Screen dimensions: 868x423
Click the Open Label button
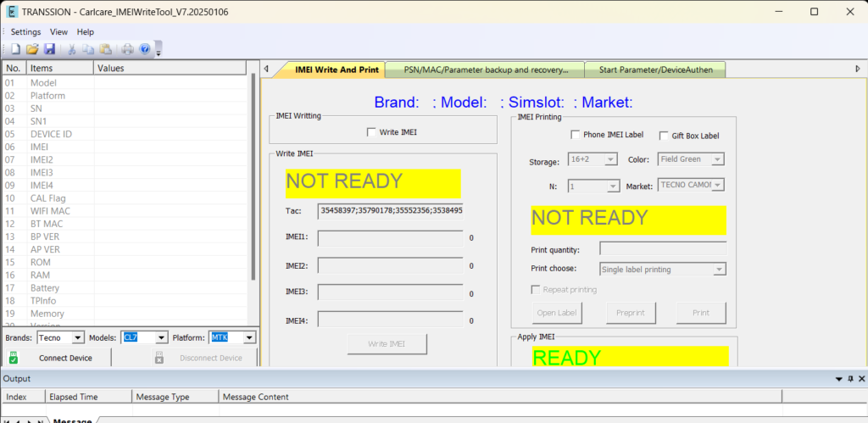(557, 313)
